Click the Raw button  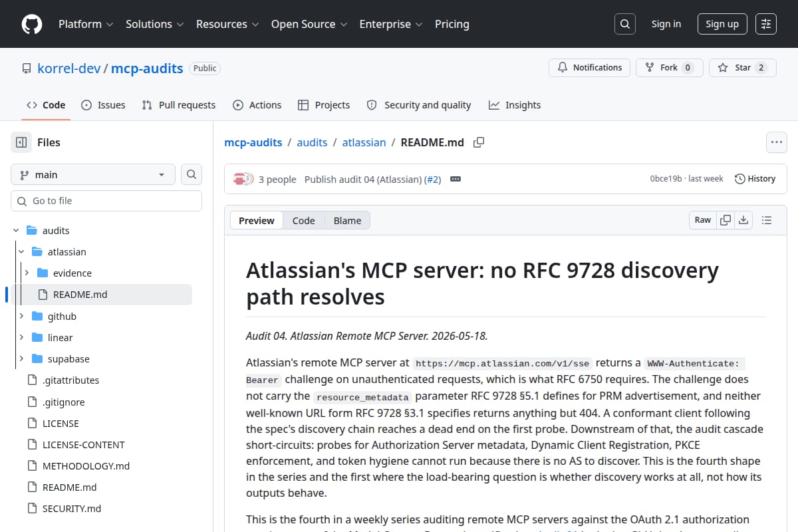point(703,220)
